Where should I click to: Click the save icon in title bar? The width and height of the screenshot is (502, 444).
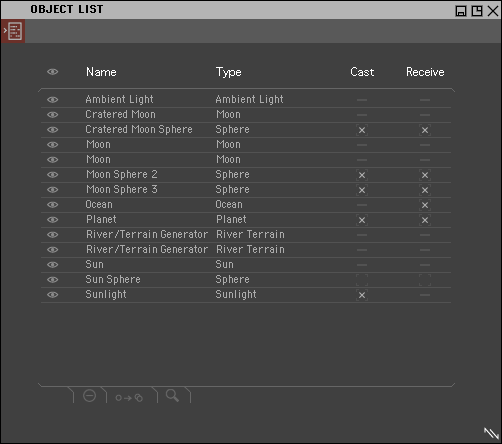pos(461,11)
